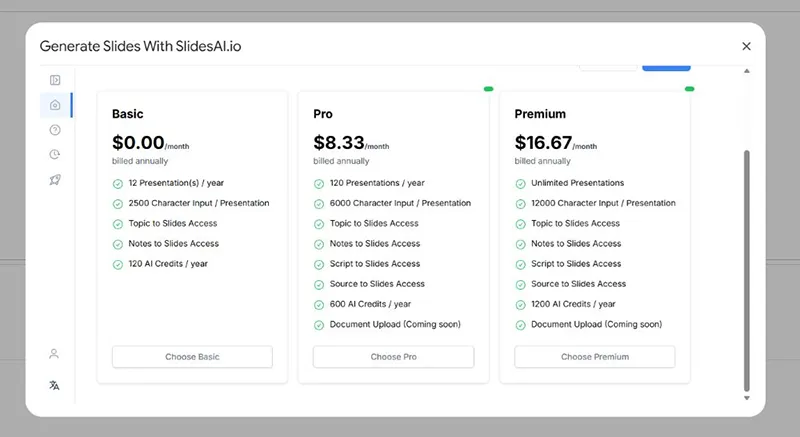Open the Home icon in sidebar
800x437 pixels.
[55, 105]
